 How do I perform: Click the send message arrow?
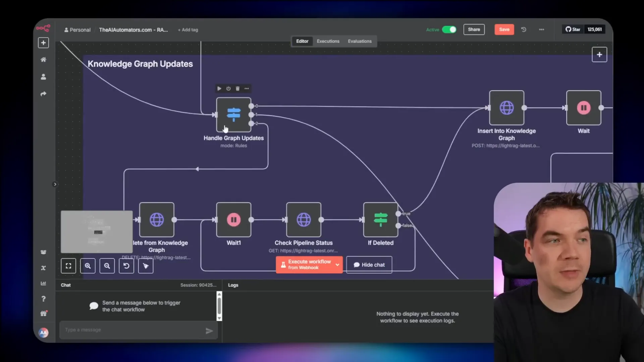tap(209, 331)
